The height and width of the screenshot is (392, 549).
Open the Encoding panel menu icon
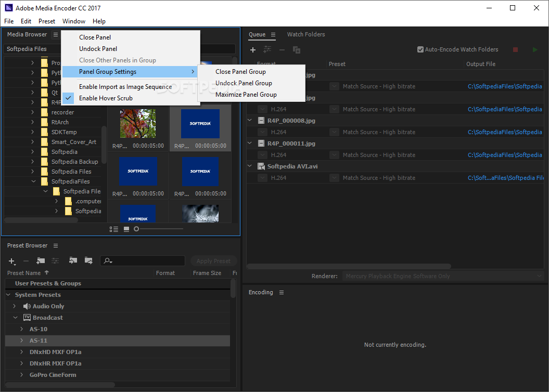tap(281, 292)
